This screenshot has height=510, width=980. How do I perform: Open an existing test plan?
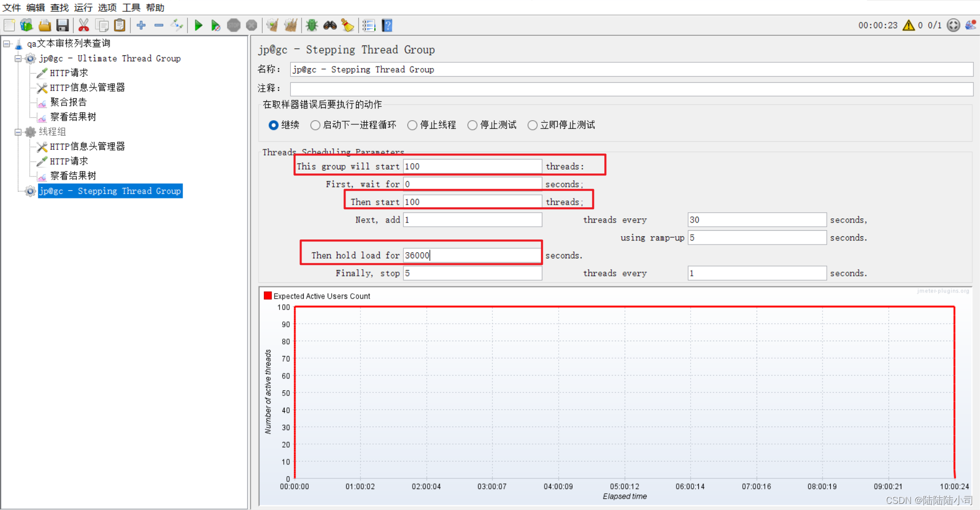[x=44, y=25]
